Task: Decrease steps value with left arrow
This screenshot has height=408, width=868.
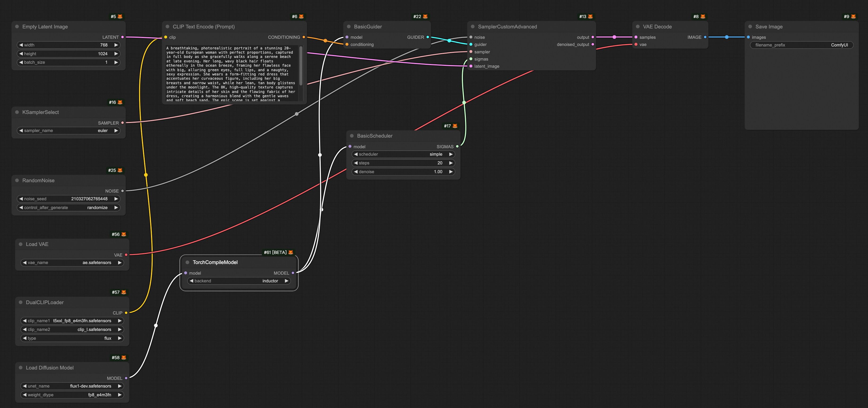Action: tap(356, 163)
